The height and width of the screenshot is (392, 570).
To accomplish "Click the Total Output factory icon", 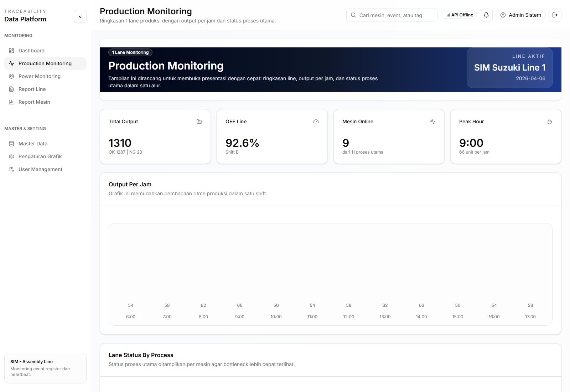I will (199, 122).
